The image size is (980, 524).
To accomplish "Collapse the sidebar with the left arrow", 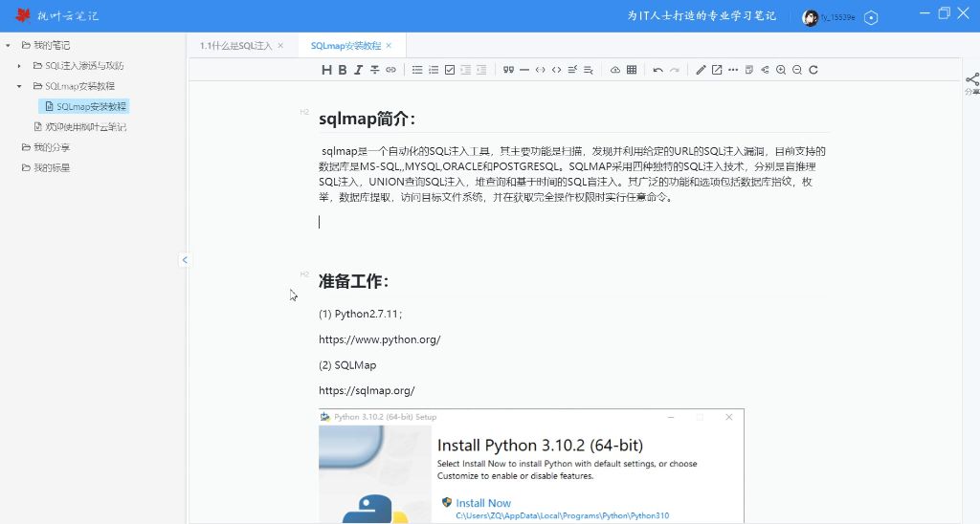I will click(x=185, y=260).
